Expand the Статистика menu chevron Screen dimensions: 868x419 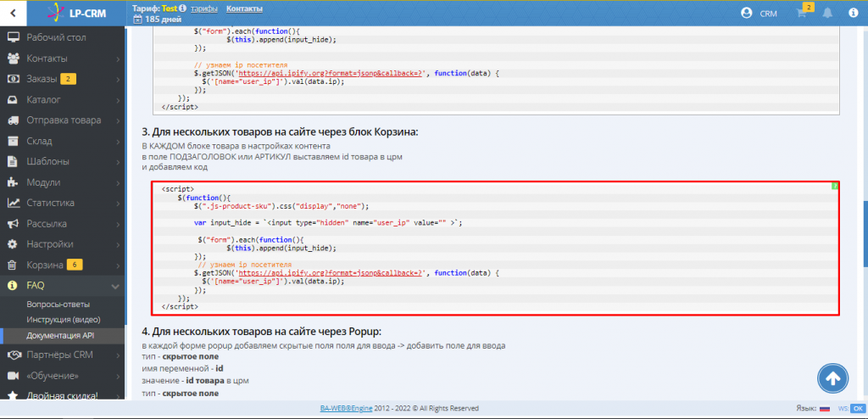click(x=119, y=204)
